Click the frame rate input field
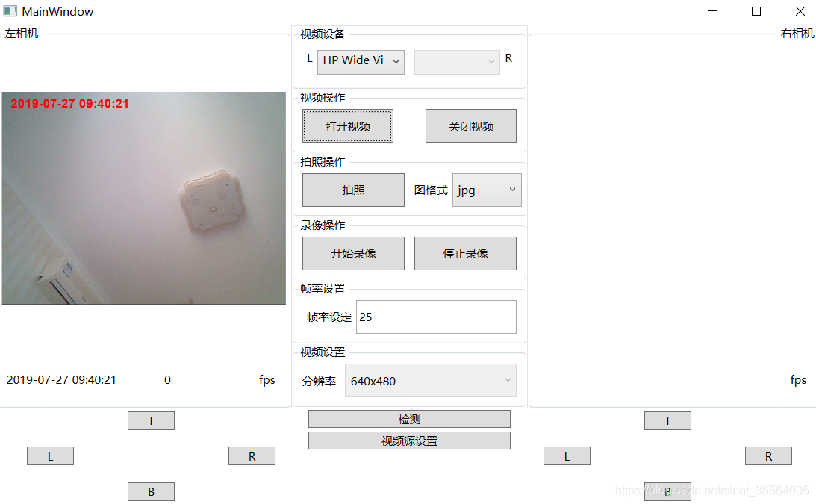The height and width of the screenshot is (504, 816). (x=436, y=317)
